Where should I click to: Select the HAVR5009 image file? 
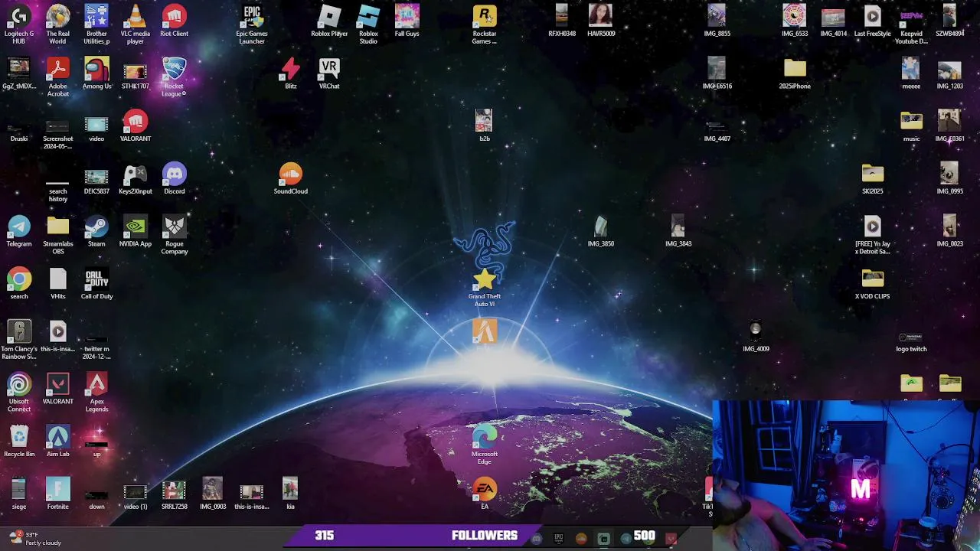click(x=601, y=21)
